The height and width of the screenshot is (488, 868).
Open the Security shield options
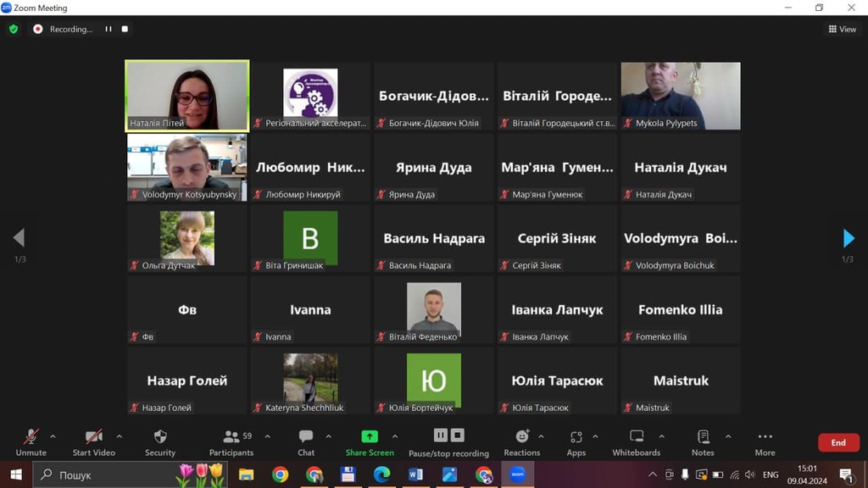pyautogui.click(x=160, y=441)
